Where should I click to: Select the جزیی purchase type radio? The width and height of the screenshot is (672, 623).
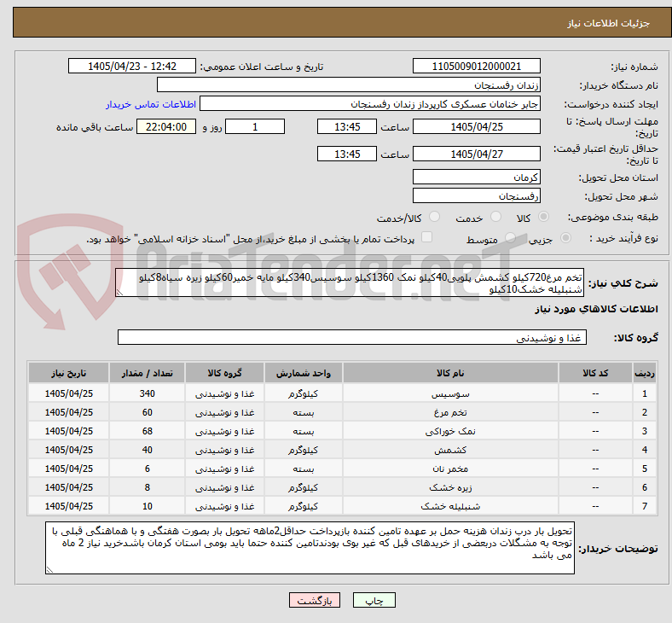565,237
